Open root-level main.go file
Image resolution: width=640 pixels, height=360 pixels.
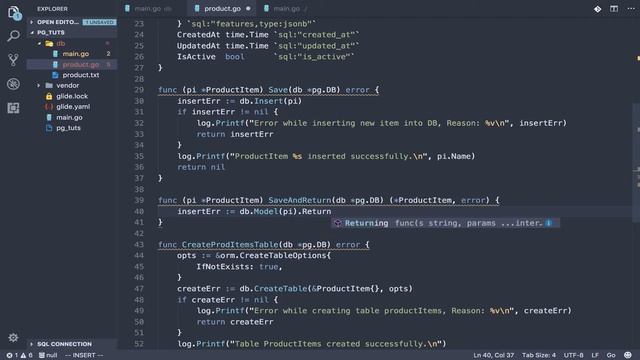pyautogui.click(x=69, y=118)
